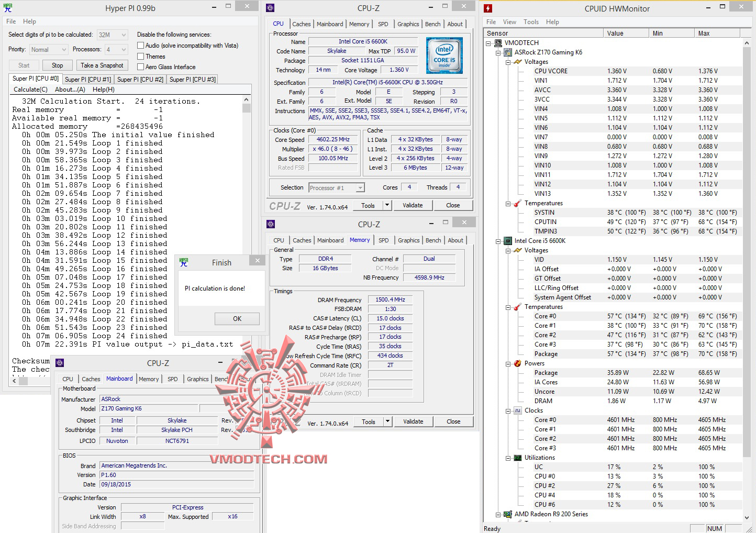Open the Priority dropdown set to Normal
The image size is (756, 533).
click(x=49, y=50)
